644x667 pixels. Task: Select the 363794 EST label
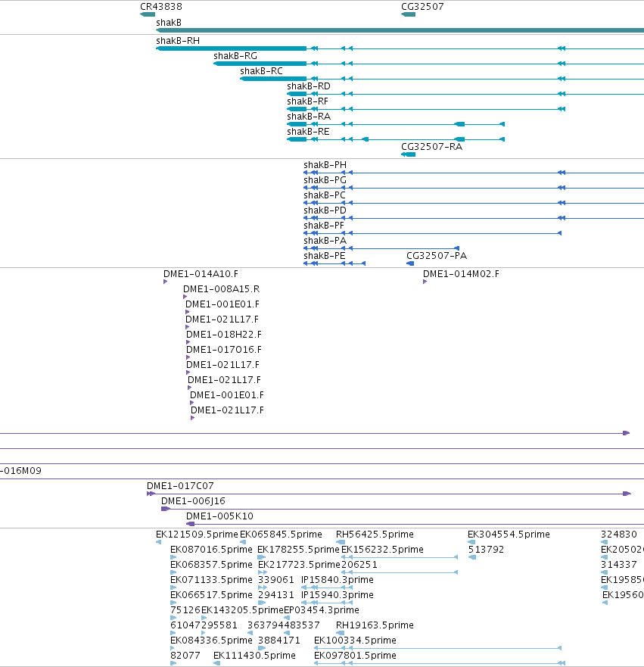point(266,625)
